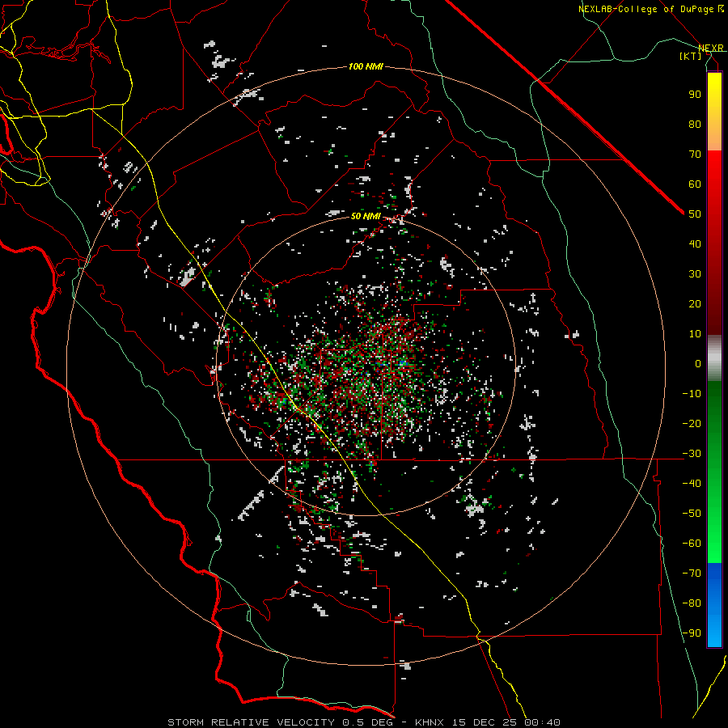Click the gray zero-velocity band of the color bar
728x728 pixels.
tap(714, 358)
